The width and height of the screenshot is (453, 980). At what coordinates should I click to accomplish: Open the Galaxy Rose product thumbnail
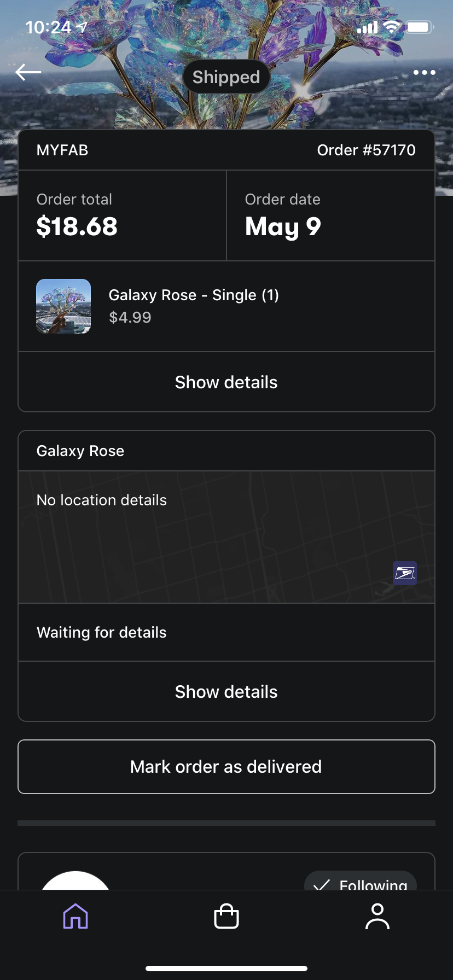coord(63,306)
